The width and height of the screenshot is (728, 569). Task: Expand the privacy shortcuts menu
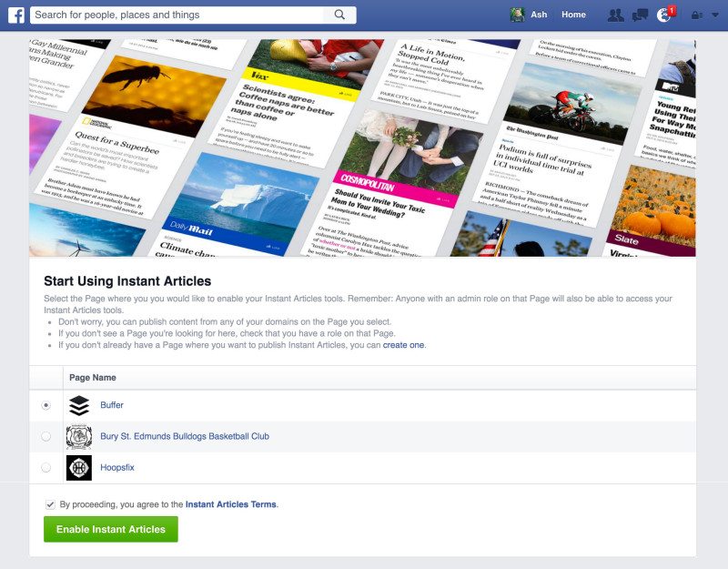pos(696,14)
